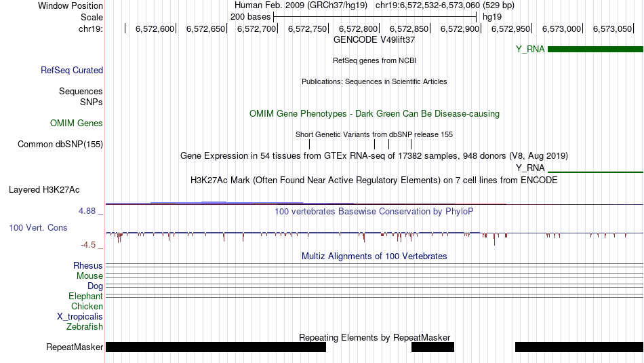Click the Publications: Sequences in Scientific Articles title
The height and width of the screenshot is (363, 644).
[374, 81]
